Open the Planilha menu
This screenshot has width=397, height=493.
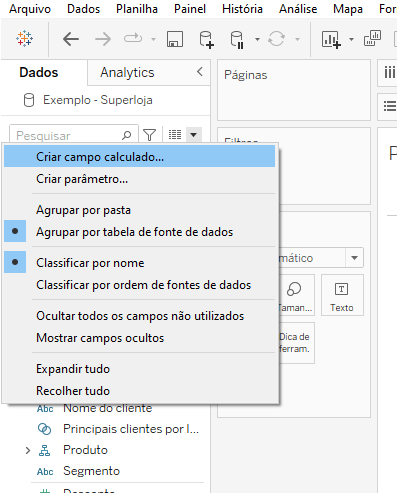coord(137,9)
